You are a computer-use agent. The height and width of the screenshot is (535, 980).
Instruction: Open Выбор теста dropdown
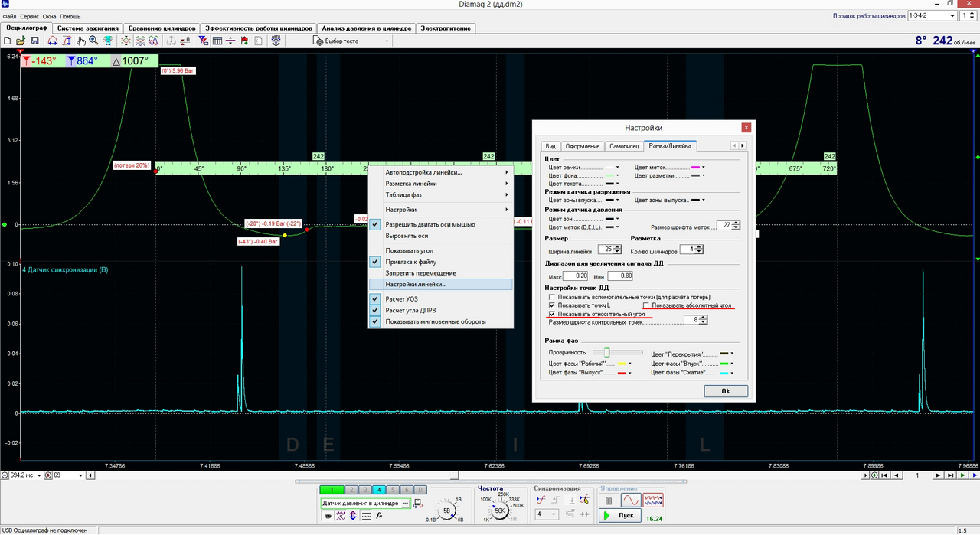tap(353, 41)
